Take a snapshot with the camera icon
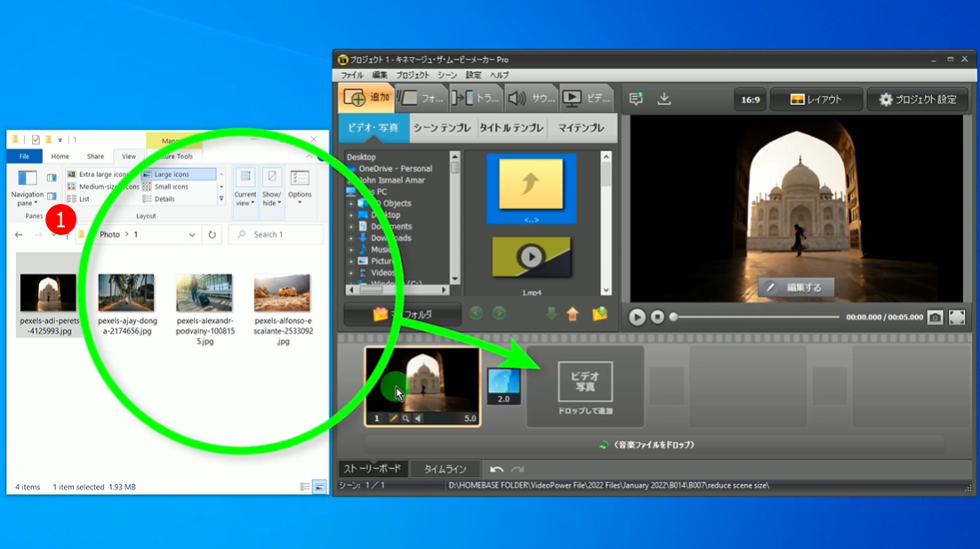This screenshot has height=549, width=980. pyautogui.click(x=936, y=317)
